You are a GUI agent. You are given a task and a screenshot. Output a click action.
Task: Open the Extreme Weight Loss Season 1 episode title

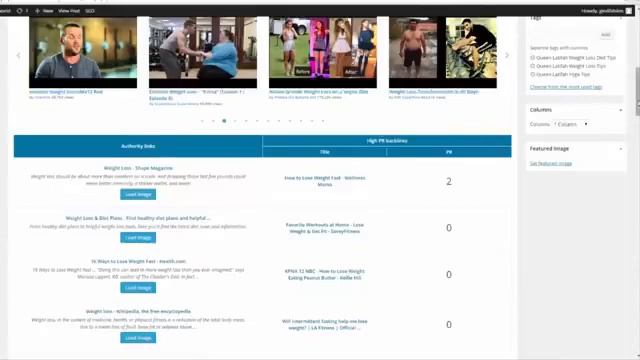pos(197,95)
